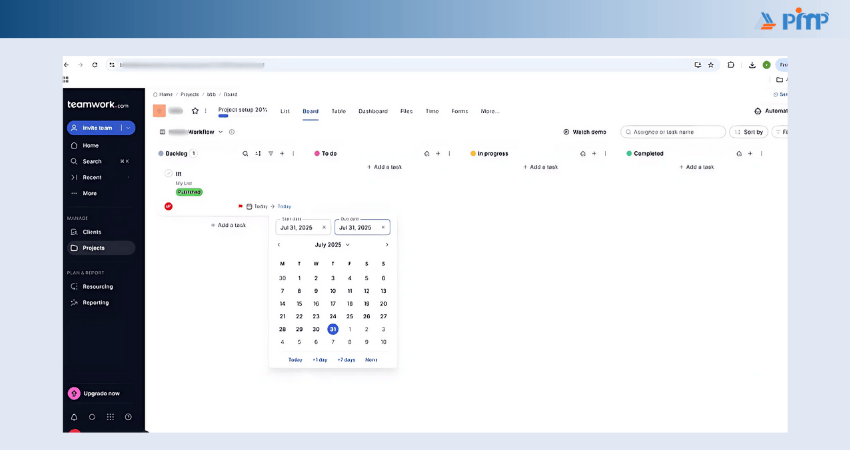Select Projects in the sidebar

[101, 248]
